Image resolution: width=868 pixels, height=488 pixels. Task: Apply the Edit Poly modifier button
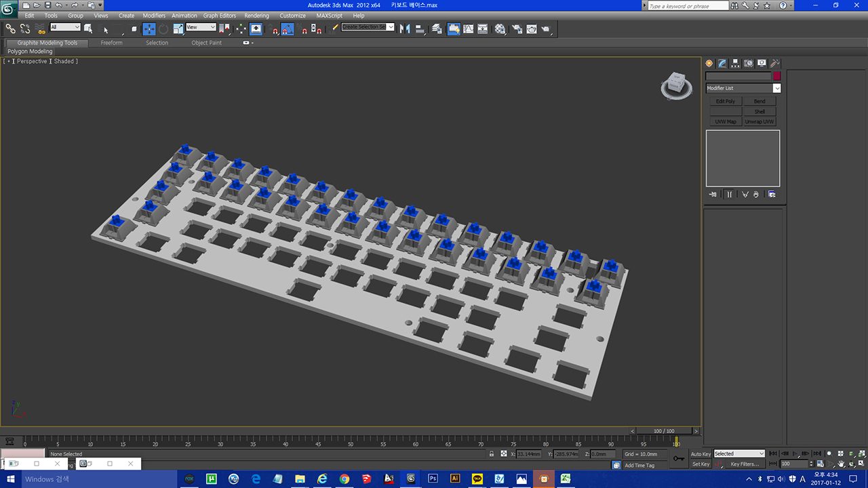tap(726, 102)
